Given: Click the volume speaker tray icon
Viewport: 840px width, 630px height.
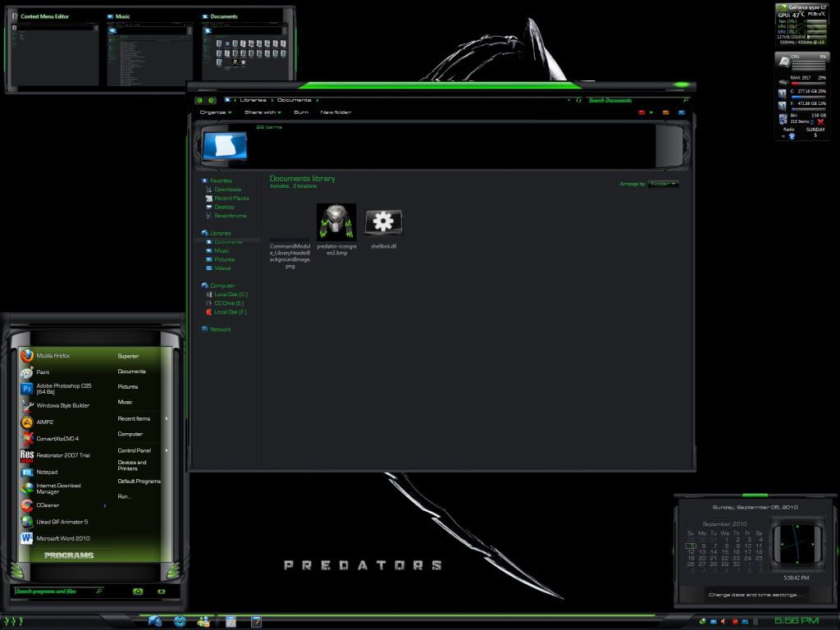Looking at the screenshot, I should tap(724, 622).
